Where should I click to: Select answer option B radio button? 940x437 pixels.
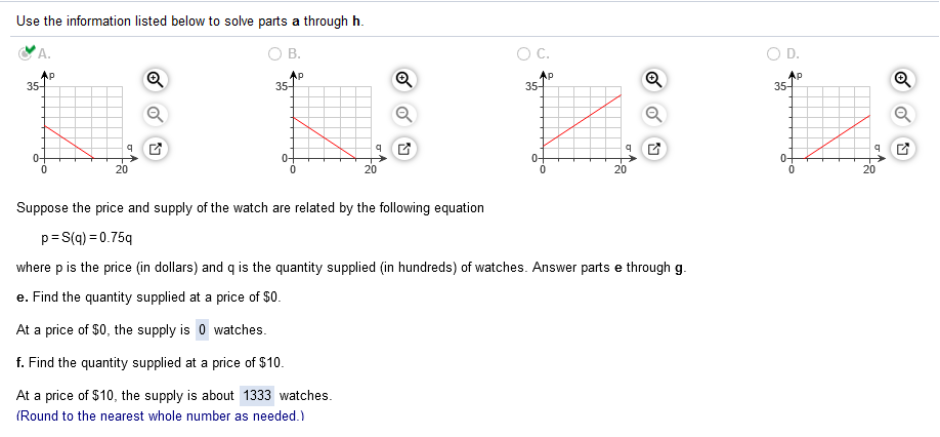click(275, 54)
